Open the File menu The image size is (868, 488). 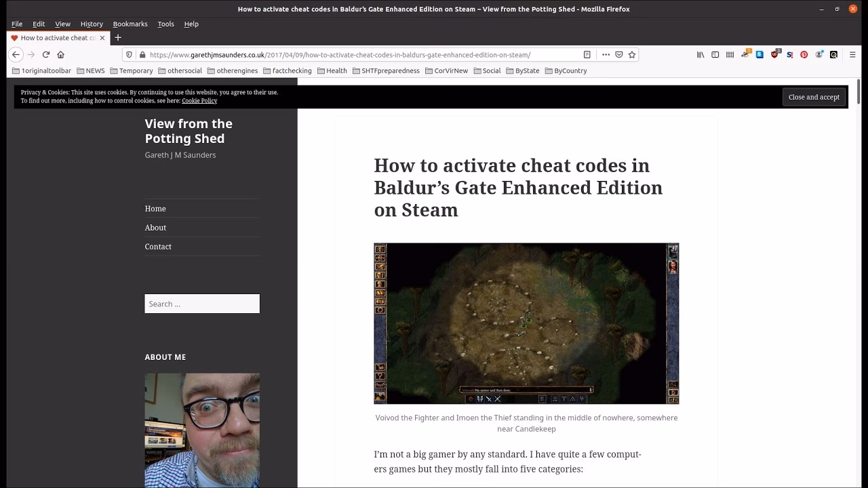coord(17,24)
